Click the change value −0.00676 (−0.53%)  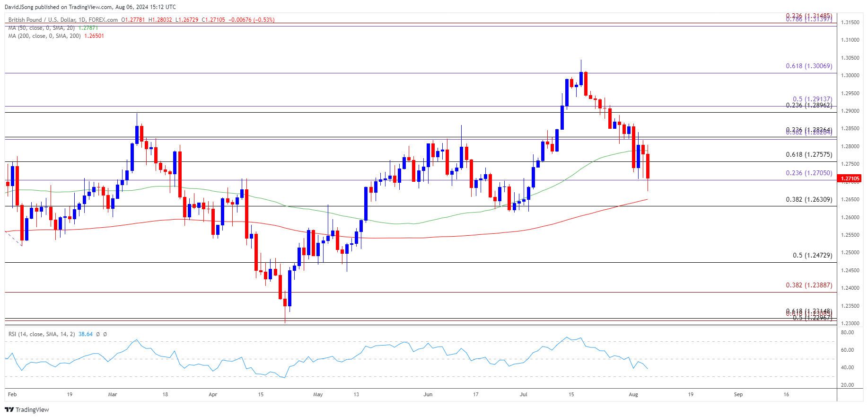(x=251, y=20)
